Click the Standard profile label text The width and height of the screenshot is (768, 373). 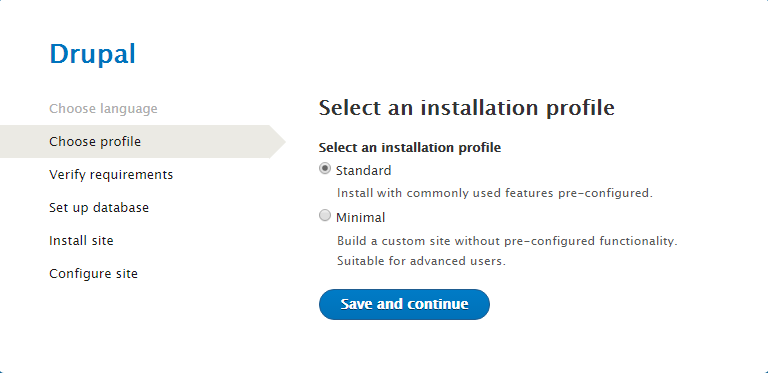[363, 171]
